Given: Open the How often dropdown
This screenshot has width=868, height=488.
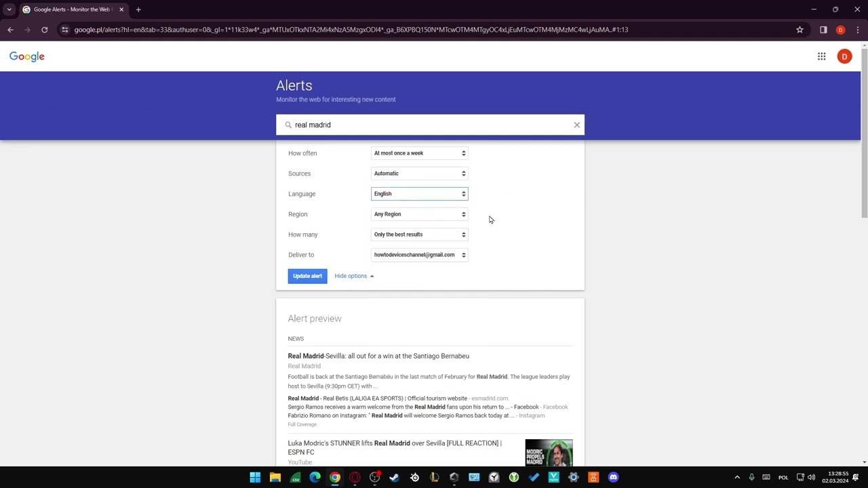Looking at the screenshot, I should pos(419,153).
